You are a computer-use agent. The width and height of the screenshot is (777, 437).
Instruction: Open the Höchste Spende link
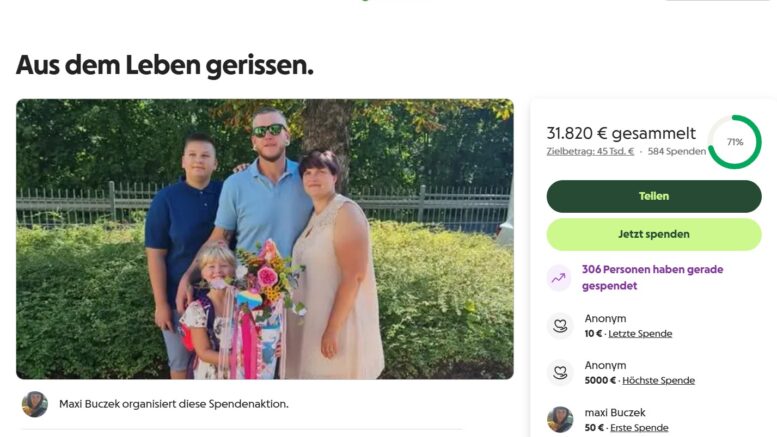point(659,381)
